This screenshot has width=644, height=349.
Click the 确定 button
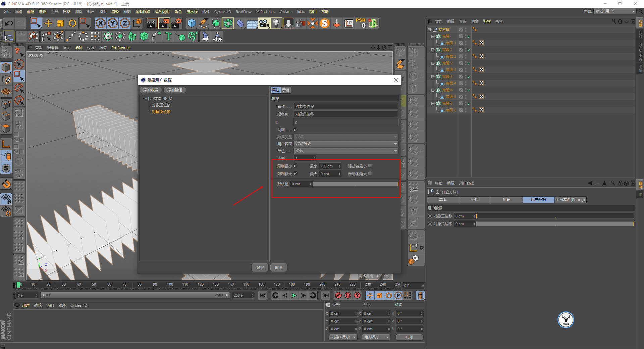click(260, 267)
